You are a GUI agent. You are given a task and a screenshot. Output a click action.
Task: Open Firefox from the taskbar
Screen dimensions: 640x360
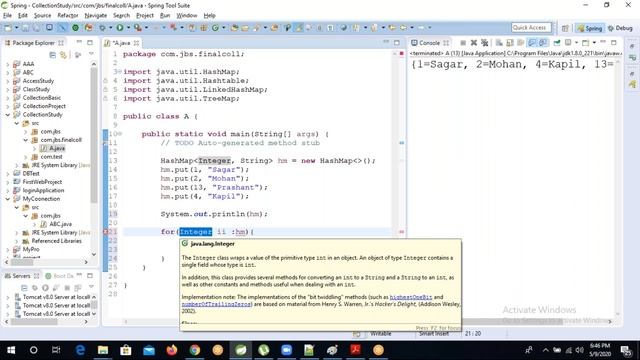pyautogui.click(x=172, y=350)
